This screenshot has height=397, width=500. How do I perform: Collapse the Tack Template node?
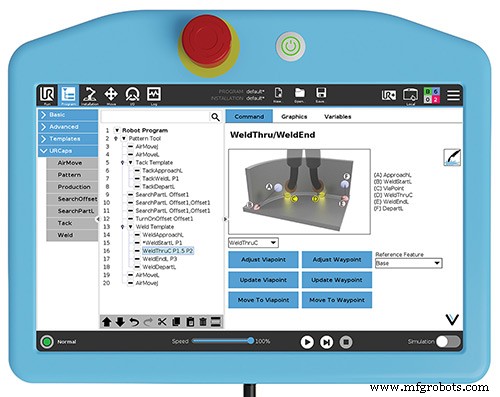tap(130, 163)
